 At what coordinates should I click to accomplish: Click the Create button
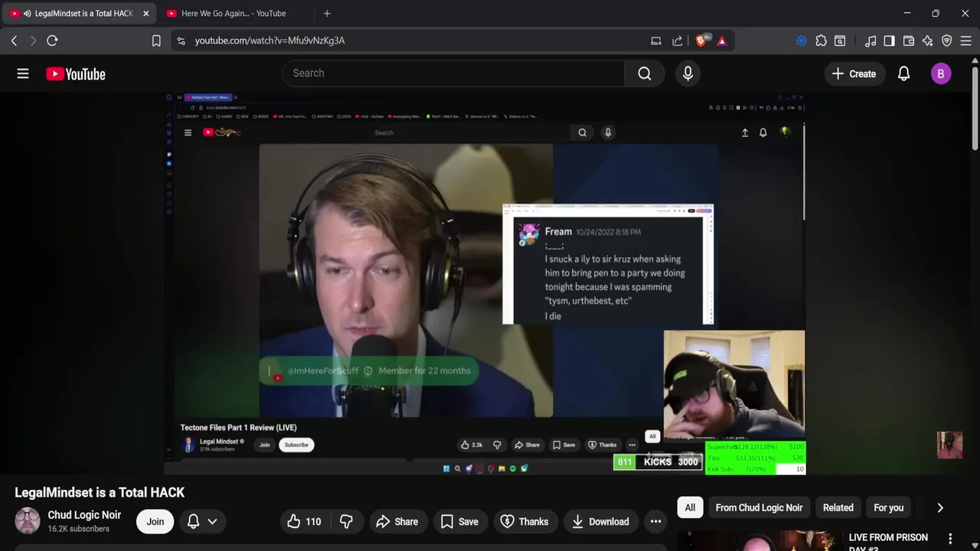point(854,73)
